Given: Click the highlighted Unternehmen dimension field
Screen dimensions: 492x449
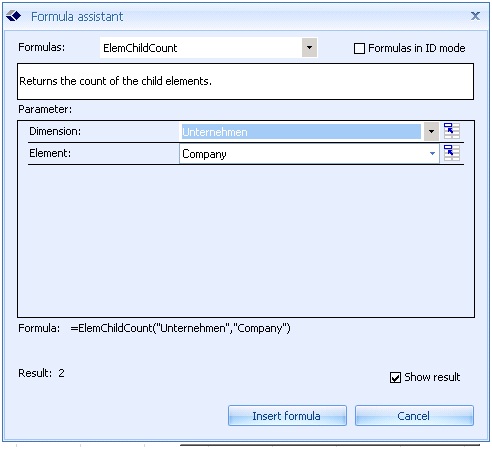Looking at the screenshot, I should click(x=301, y=132).
